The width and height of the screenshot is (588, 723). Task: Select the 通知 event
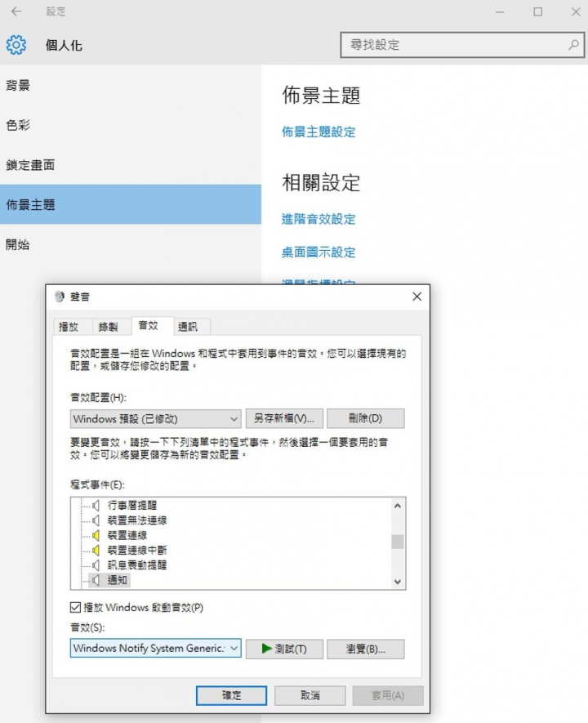point(117,580)
